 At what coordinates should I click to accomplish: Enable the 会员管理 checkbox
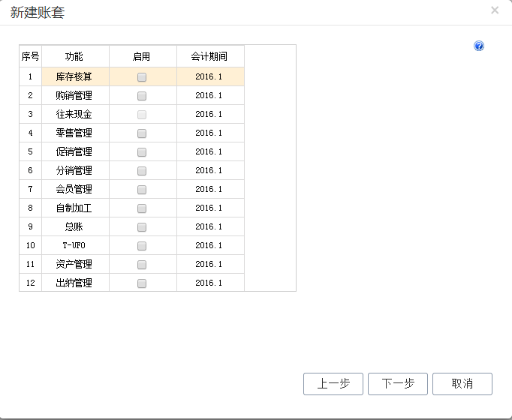click(142, 190)
